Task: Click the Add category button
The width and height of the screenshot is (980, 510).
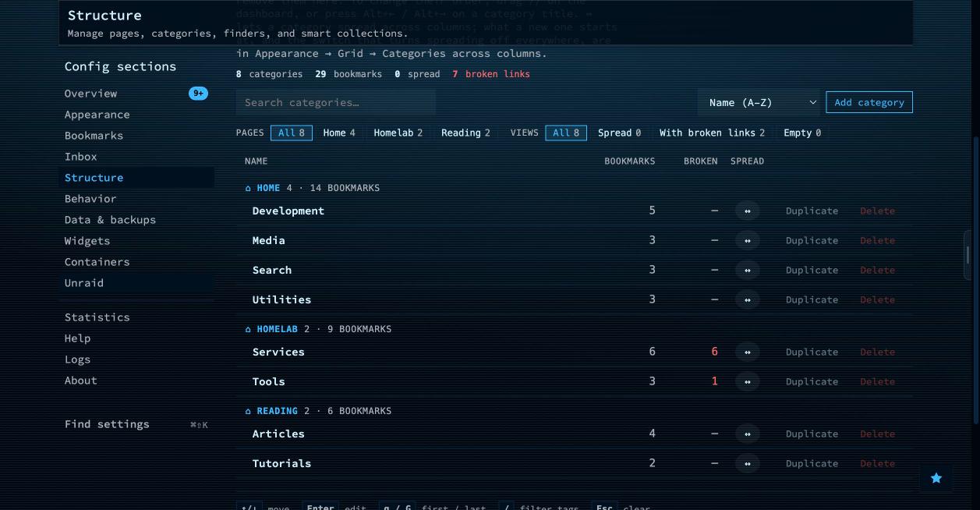Action: (869, 102)
